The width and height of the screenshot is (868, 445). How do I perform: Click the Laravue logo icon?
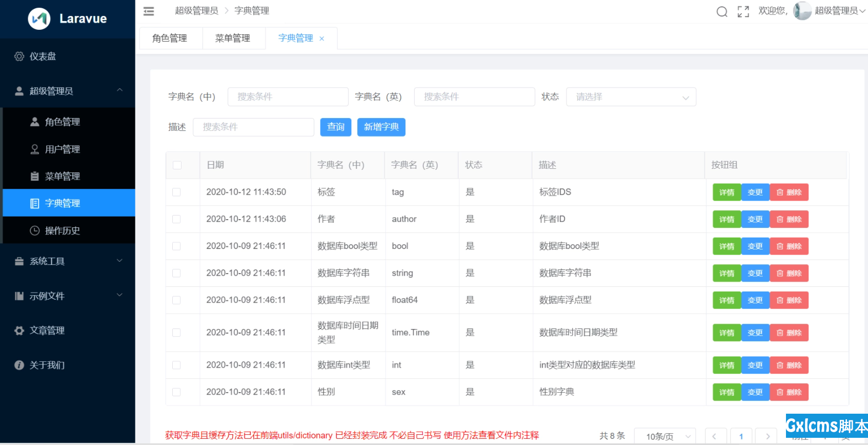coord(39,19)
